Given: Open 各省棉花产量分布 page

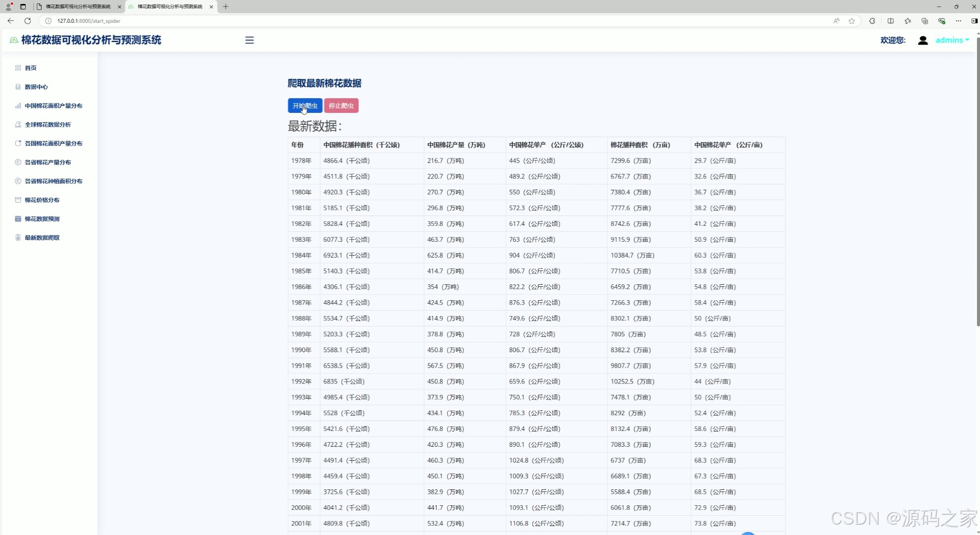Looking at the screenshot, I should click(x=48, y=162).
